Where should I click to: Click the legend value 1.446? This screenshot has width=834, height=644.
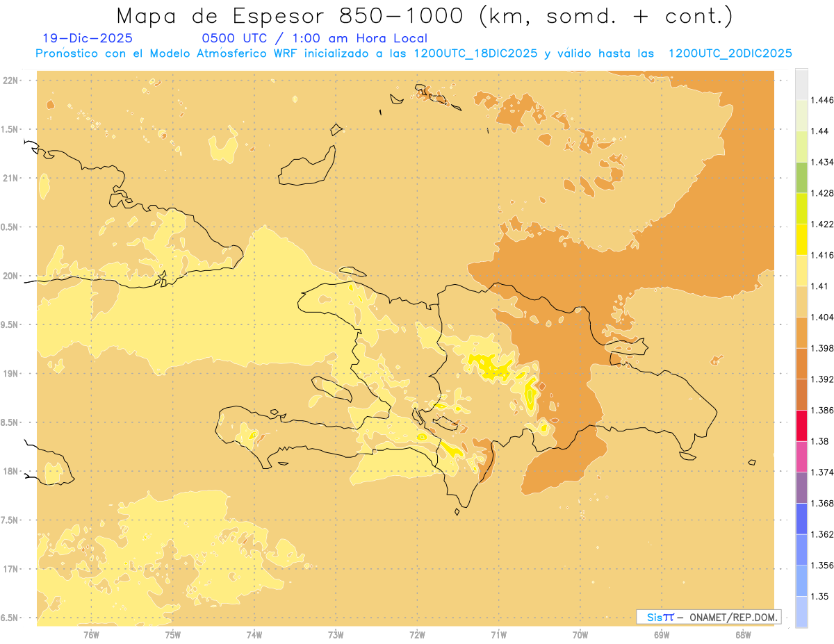822,101
